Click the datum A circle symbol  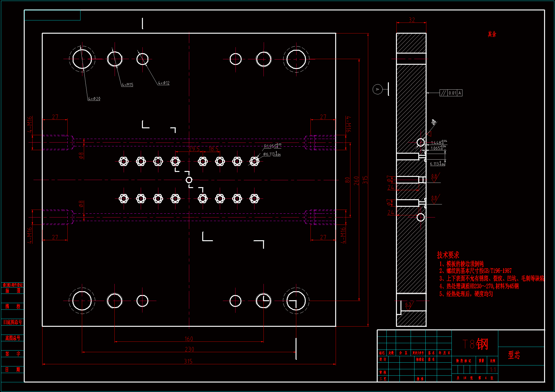tap(377, 89)
